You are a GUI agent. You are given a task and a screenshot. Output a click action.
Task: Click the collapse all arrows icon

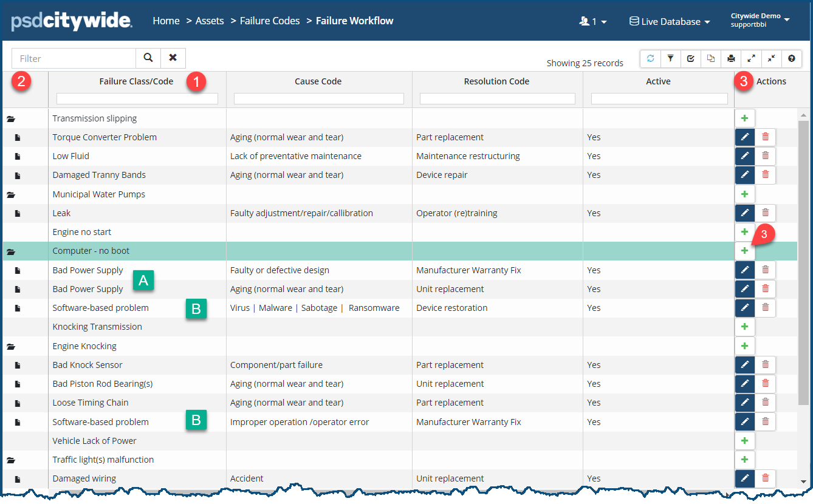click(x=771, y=58)
